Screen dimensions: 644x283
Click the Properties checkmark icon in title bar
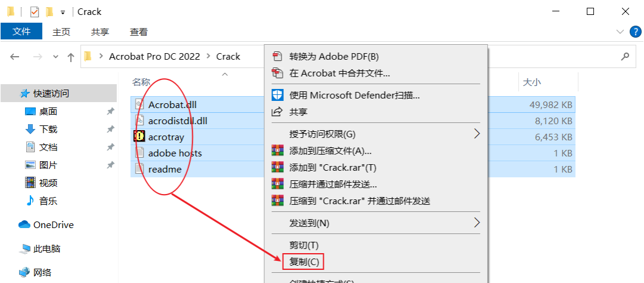[x=35, y=11]
